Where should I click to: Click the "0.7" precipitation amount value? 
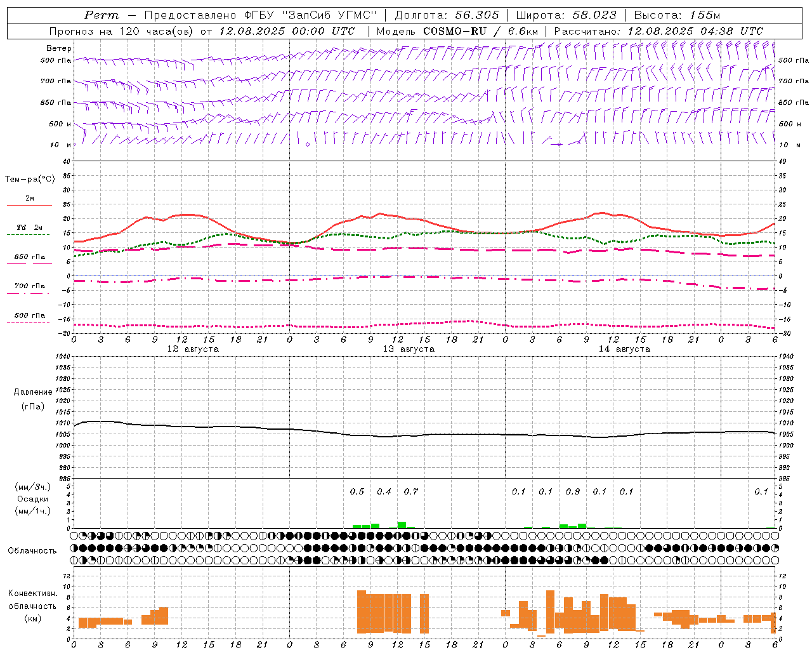coord(411,491)
